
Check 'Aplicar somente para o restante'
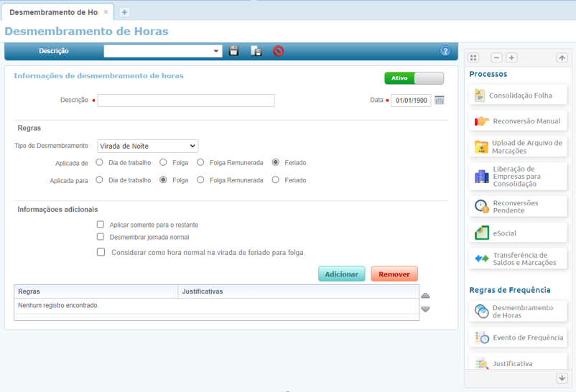click(x=101, y=225)
